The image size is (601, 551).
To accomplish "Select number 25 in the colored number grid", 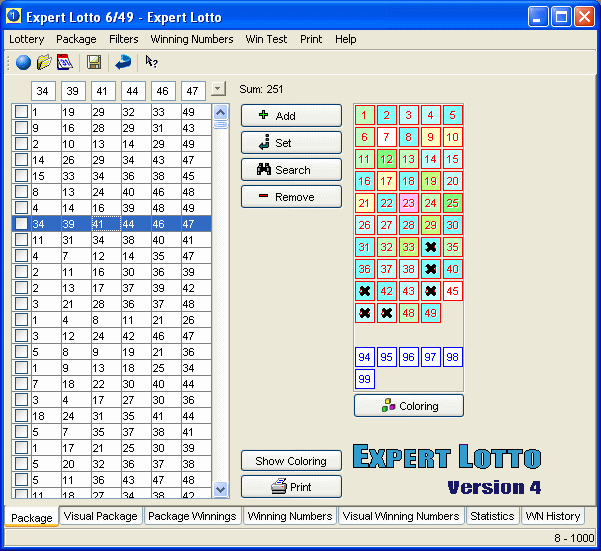I will coord(452,203).
